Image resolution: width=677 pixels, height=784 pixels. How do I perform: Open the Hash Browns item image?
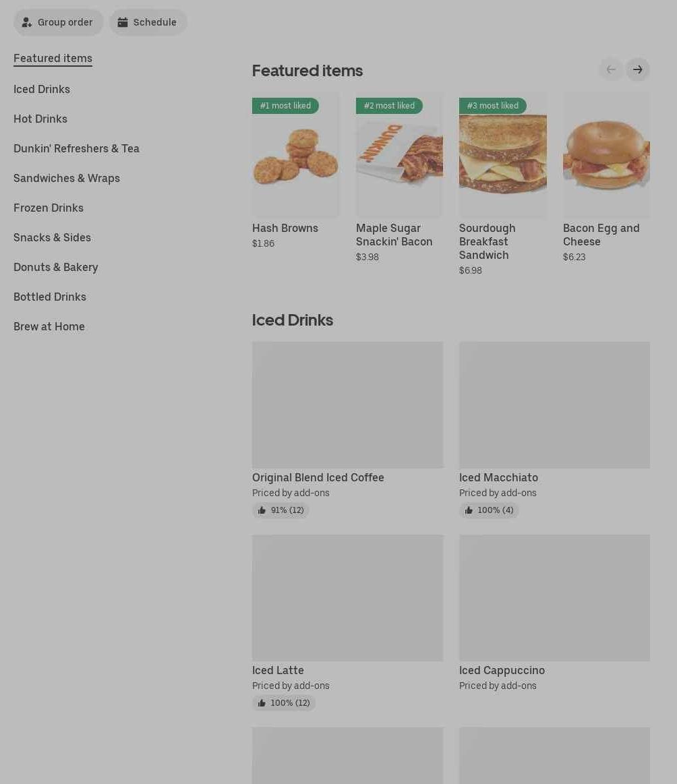(x=295, y=154)
